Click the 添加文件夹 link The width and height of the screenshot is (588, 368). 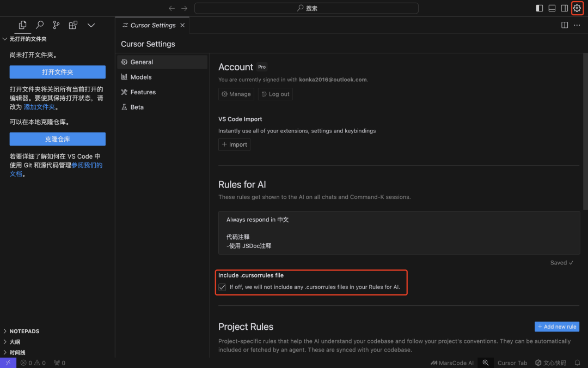pos(39,107)
